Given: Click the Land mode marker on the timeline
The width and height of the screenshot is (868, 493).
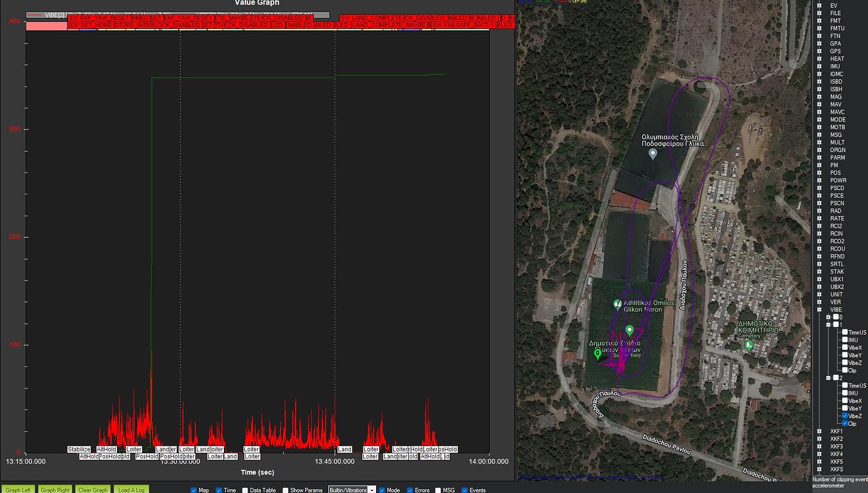Looking at the screenshot, I should [x=345, y=449].
